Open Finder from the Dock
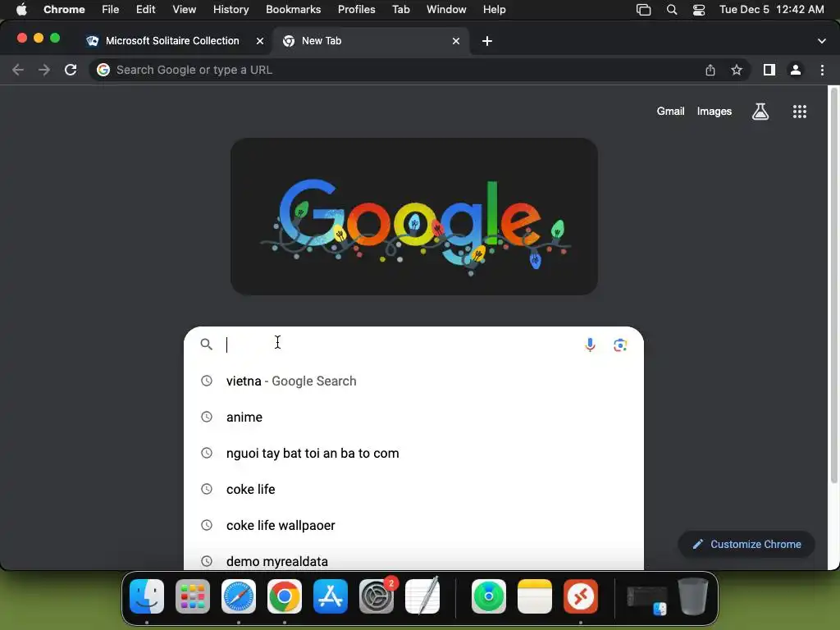Screen dimensions: 840x630 point(147,596)
